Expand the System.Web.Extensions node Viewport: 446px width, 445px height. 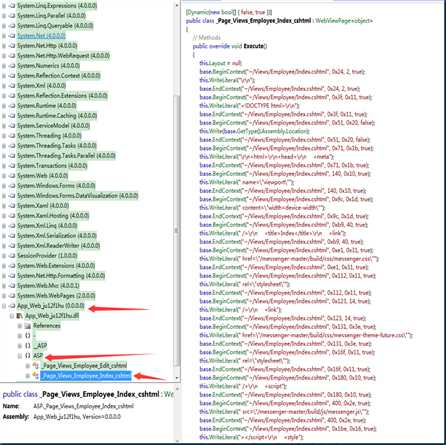(x=4, y=266)
